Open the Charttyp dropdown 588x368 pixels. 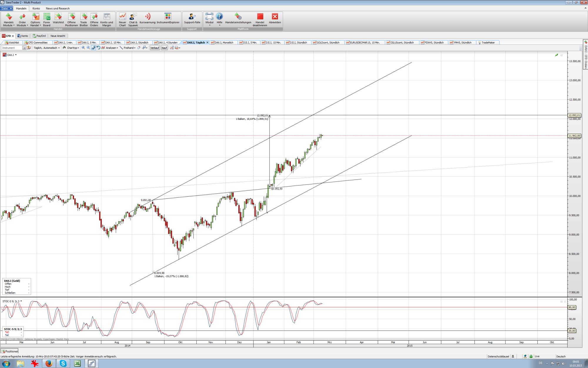72,48
